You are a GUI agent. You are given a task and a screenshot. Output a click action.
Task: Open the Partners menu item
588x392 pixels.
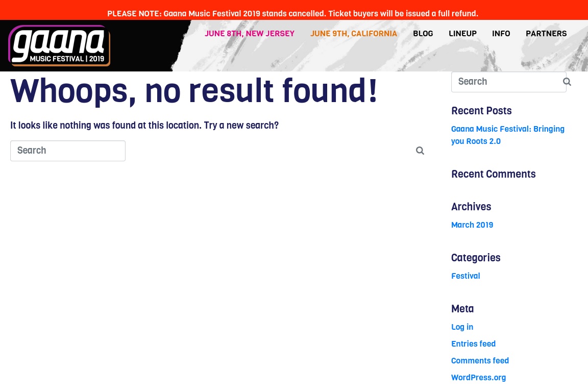pos(546,33)
